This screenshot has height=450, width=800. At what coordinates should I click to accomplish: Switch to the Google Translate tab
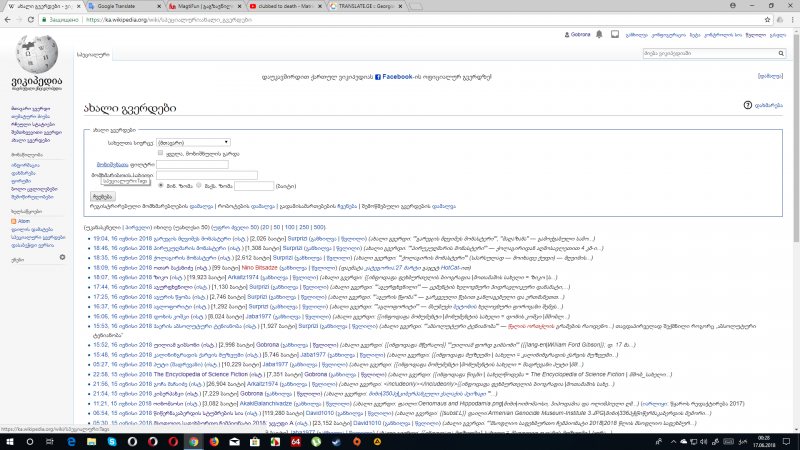[125, 6]
